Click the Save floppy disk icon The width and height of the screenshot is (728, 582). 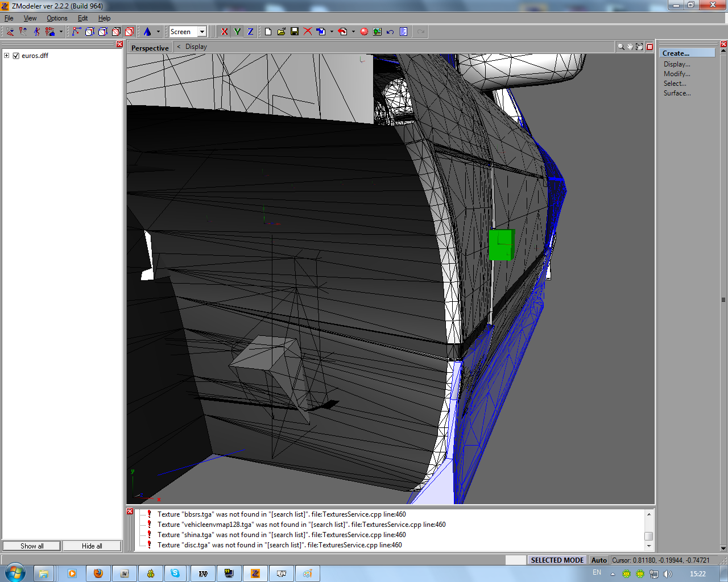(295, 32)
